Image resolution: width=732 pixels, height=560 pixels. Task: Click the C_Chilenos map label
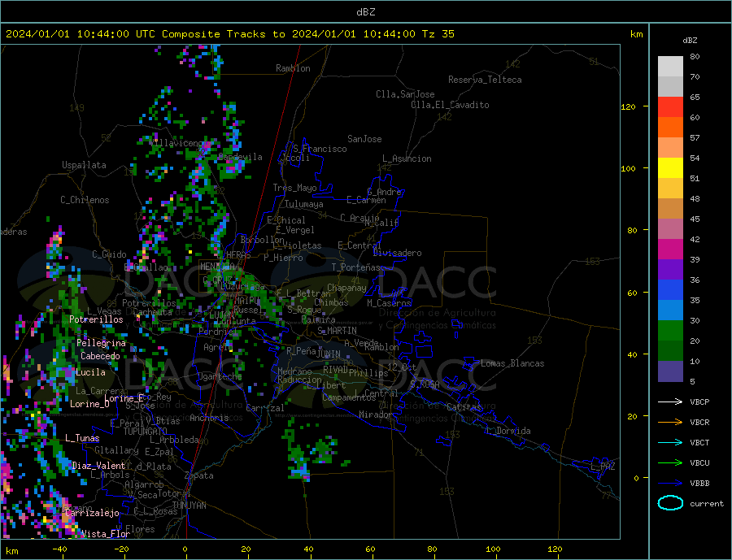85,200
